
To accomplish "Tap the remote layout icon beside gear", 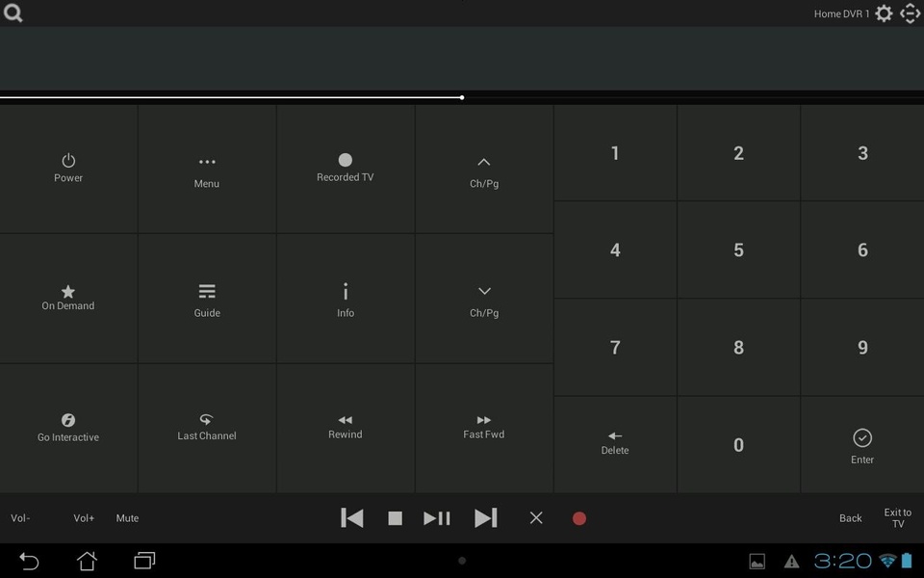I will point(910,13).
